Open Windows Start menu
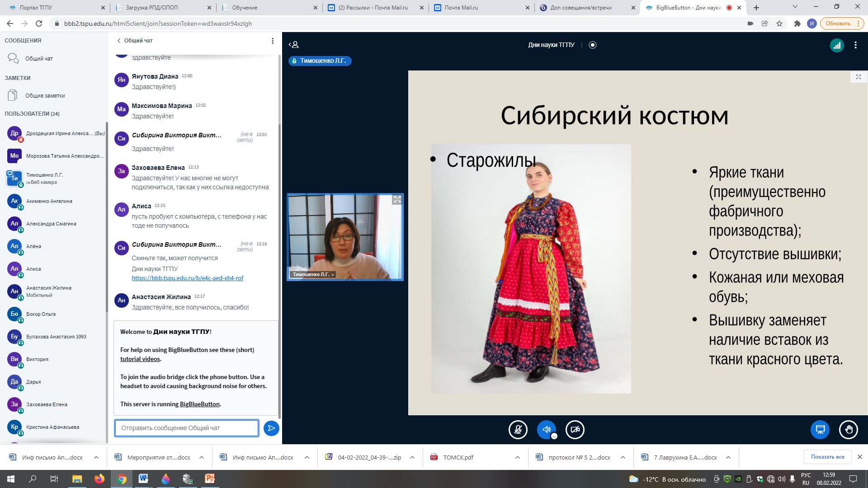 pyautogui.click(x=10, y=479)
